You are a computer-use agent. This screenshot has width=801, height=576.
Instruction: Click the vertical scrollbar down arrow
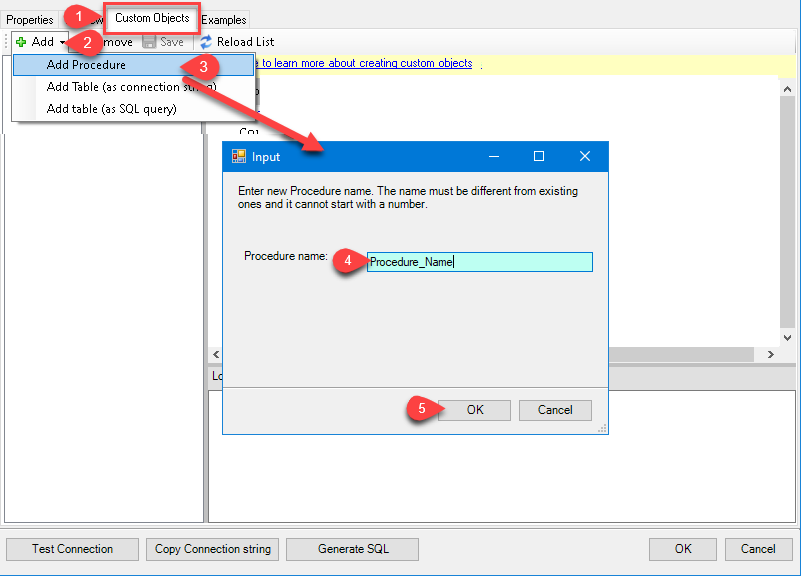(x=787, y=338)
